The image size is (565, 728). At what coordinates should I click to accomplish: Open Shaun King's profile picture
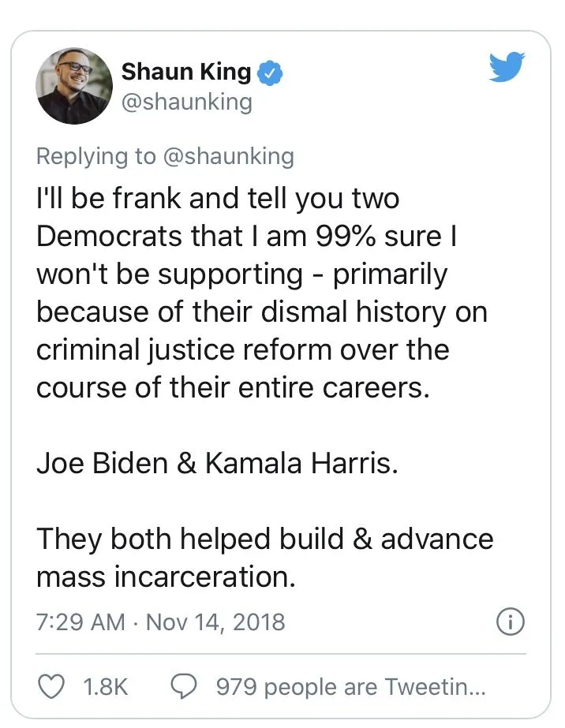[x=75, y=85]
